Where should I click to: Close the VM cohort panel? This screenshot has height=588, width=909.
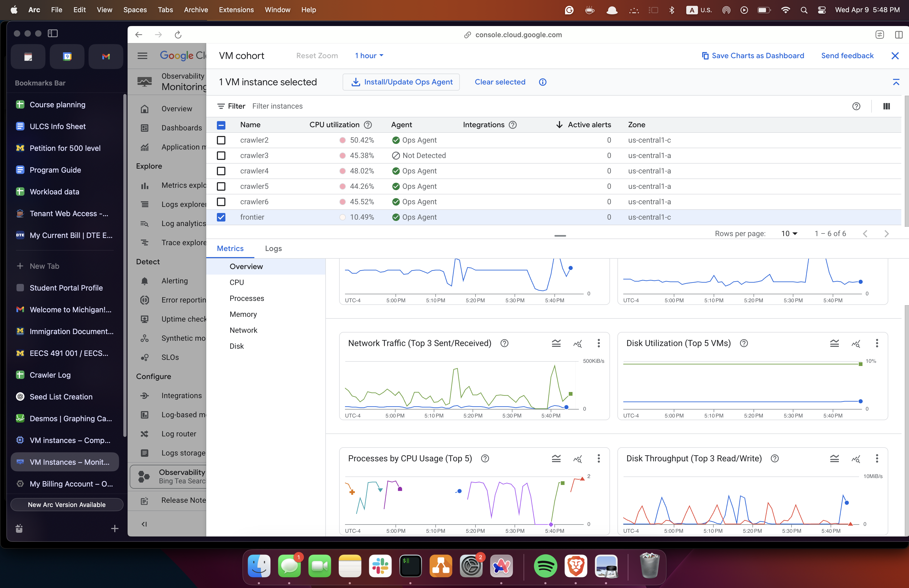[895, 56]
